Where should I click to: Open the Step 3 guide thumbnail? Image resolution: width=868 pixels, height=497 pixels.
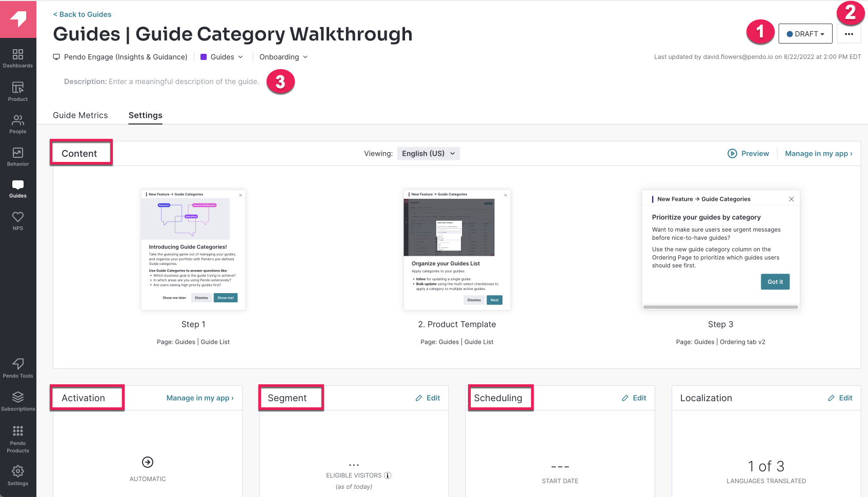[721, 250]
